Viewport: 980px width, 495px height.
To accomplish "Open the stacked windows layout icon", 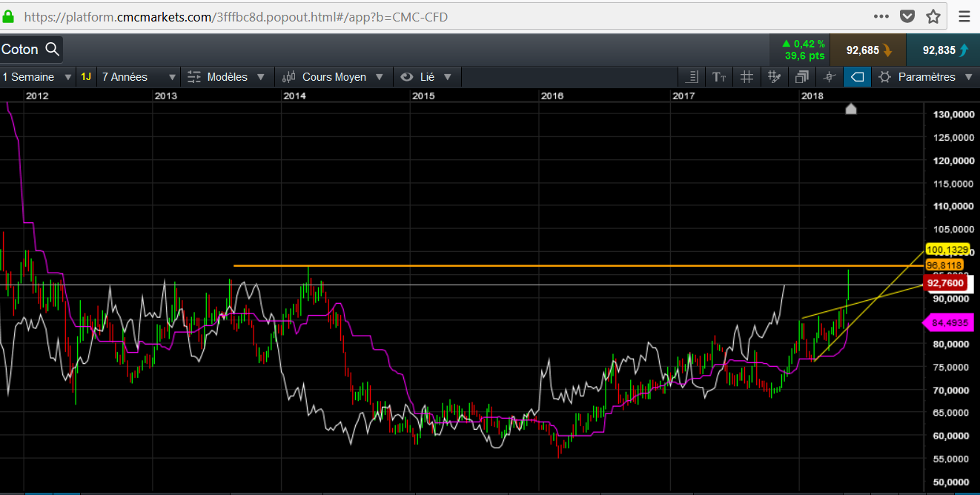I will [801, 77].
